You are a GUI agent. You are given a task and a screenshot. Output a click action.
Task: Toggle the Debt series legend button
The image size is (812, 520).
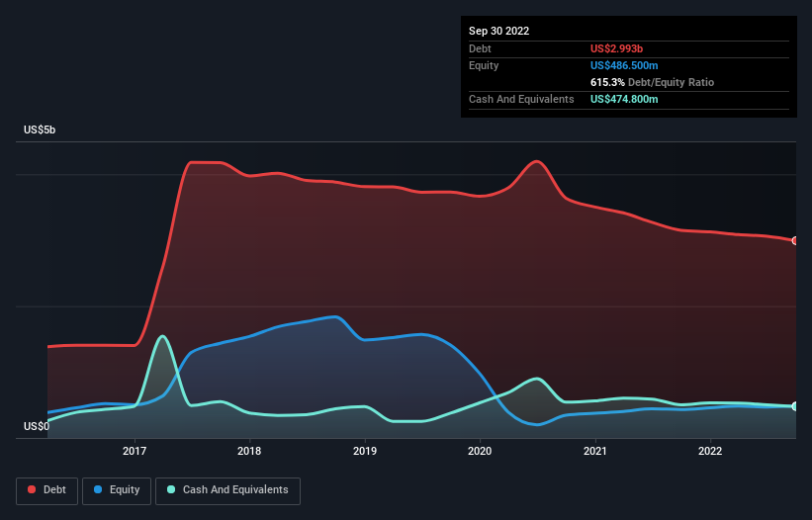pos(47,490)
